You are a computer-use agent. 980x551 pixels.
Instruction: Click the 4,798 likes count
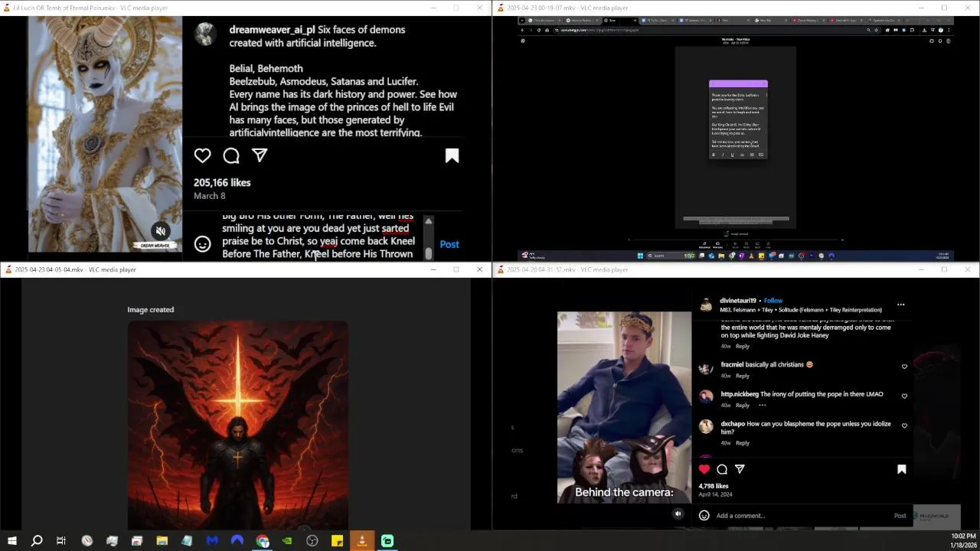[x=714, y=486]
